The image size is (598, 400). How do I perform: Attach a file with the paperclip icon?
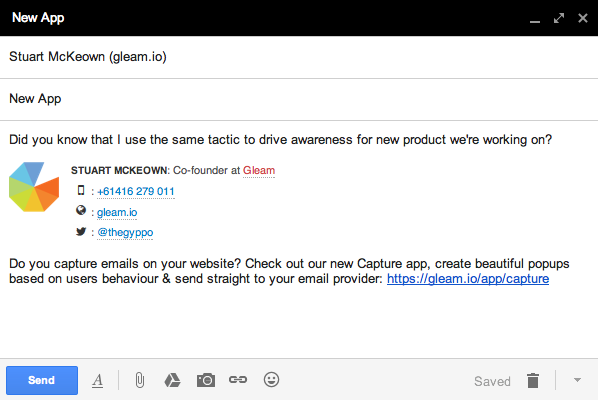pyautogui.click(x=140, y=380)
